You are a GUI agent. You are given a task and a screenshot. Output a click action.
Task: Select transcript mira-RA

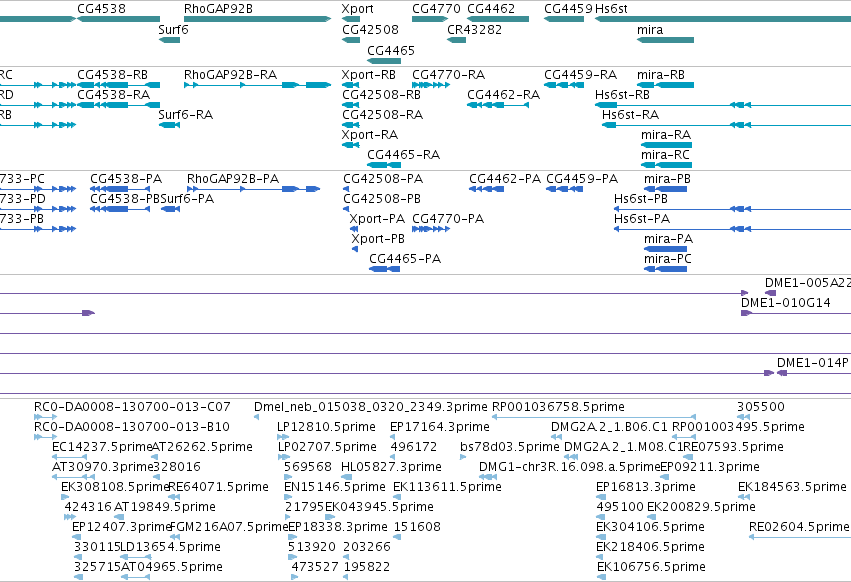coord(666,135)
